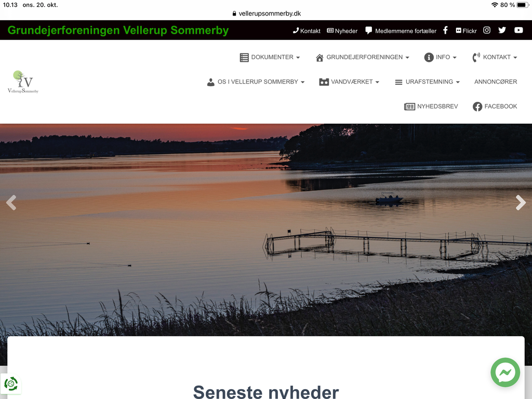
Task: Open the YouTube icon in top bar
Action: [518, 30]
